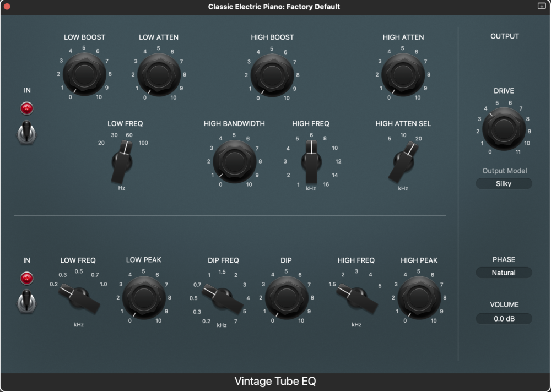
Task: Open the Phase dropdown showing Natural
Action: click(x=504, y=272)
